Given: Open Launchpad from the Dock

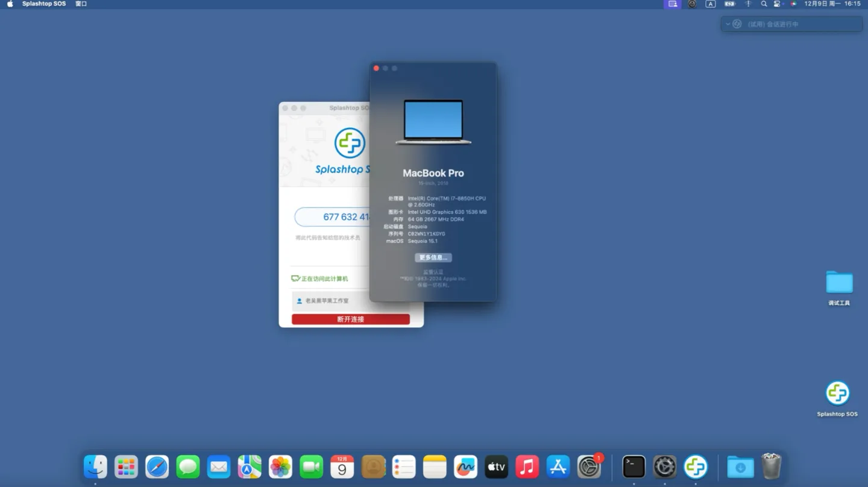Looking at the screenshot, I should [x=127, y=467].
